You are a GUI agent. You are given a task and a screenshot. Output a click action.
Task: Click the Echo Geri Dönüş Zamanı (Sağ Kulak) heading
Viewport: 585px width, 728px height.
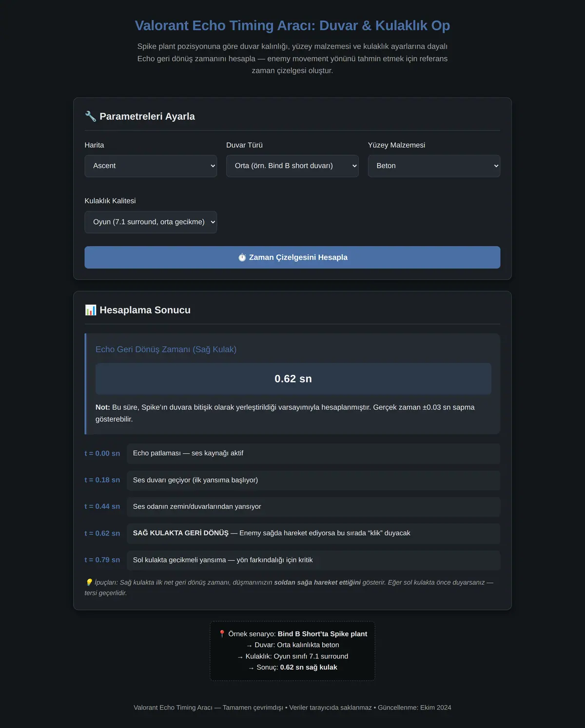click(x=166, y=349)
